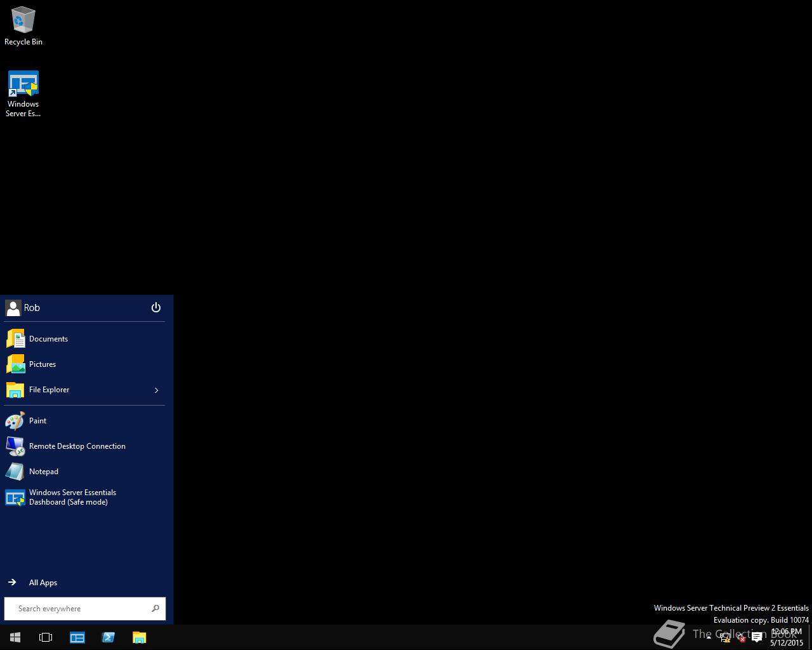This screenshot has width=812, height=650.
Task: Launch Remote Desktop Connection
Action: (84, 446)
